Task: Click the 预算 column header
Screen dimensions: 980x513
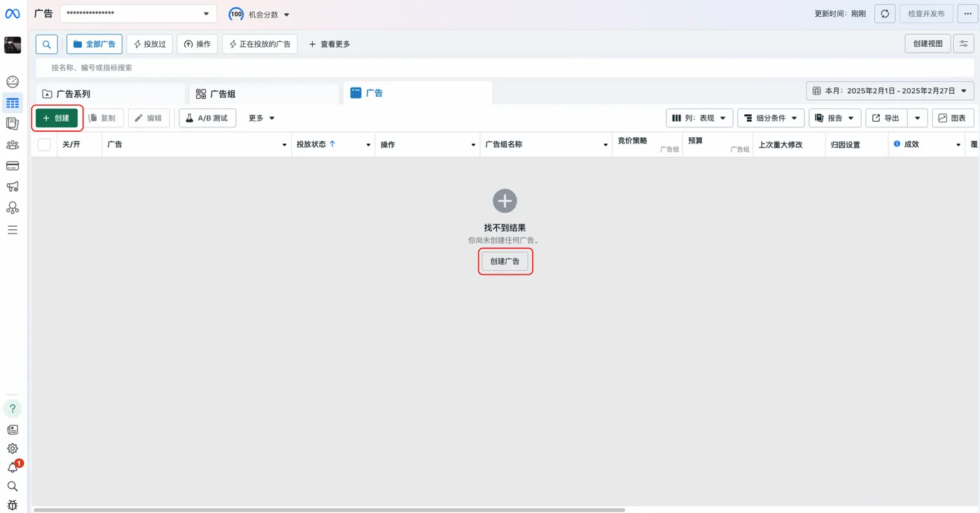Action: pyautogui.click(x=717, y=145)
